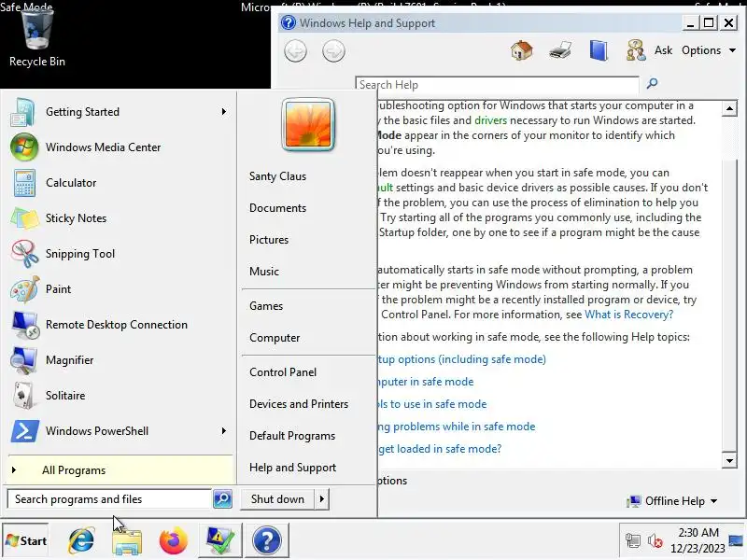This screenshot has width=747, height=560.
Task: Click the Print icon in Help toolbar
Action: pyautogui.click(x=559, y=50)
